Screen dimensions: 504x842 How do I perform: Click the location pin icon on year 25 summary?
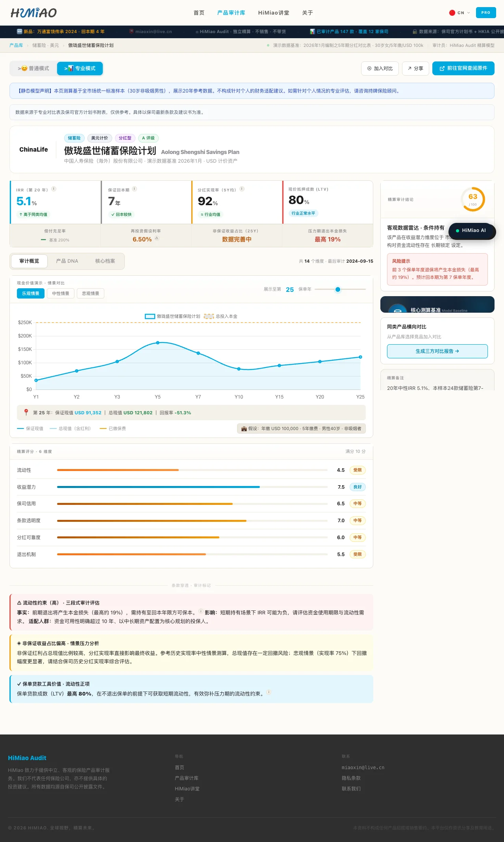click(x=26, y=412)
